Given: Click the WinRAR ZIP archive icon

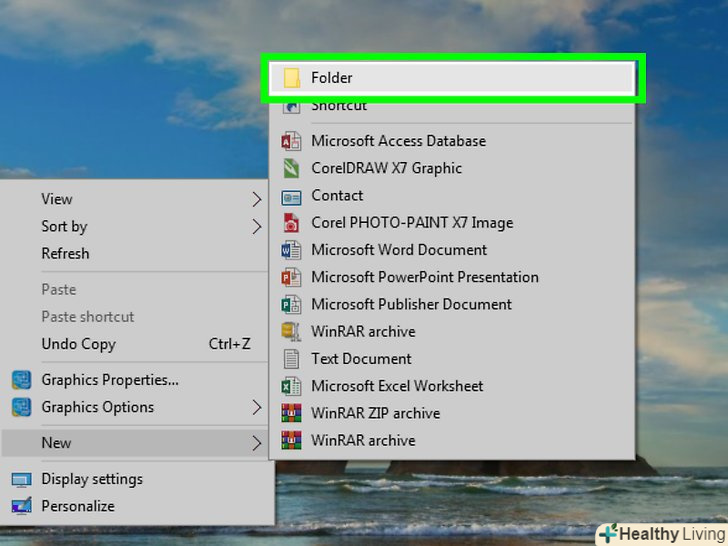Looking at the screenshot, I should 291,413.
